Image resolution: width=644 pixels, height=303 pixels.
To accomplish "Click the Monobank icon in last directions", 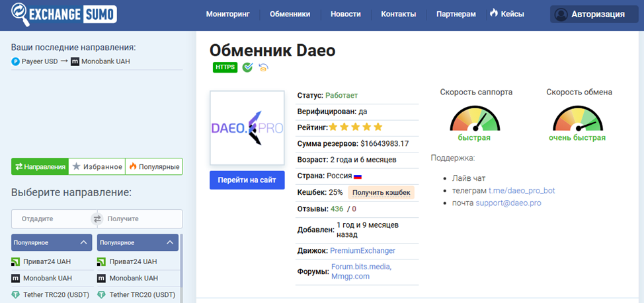I will tap(75, 62).
